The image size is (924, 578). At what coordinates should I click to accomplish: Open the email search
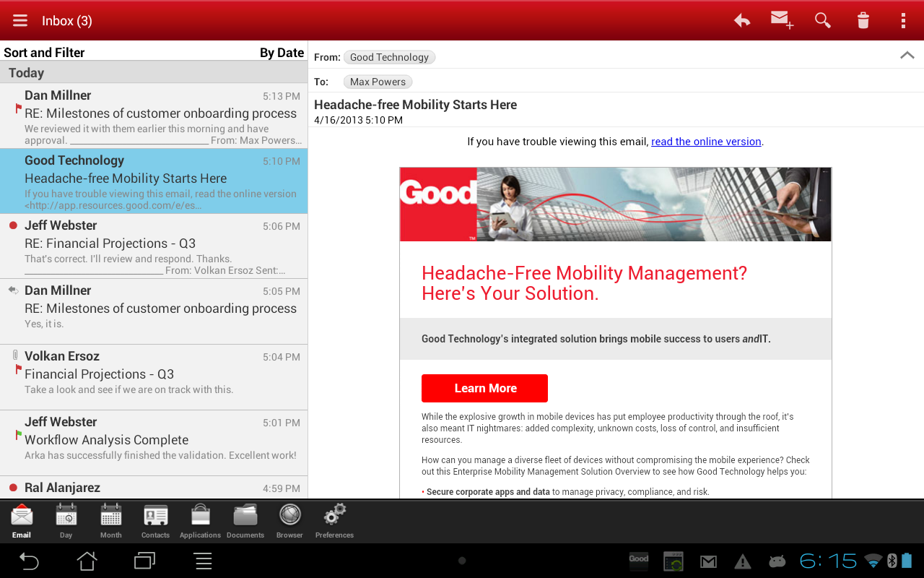pyautogui.click(x=823, y=20)
